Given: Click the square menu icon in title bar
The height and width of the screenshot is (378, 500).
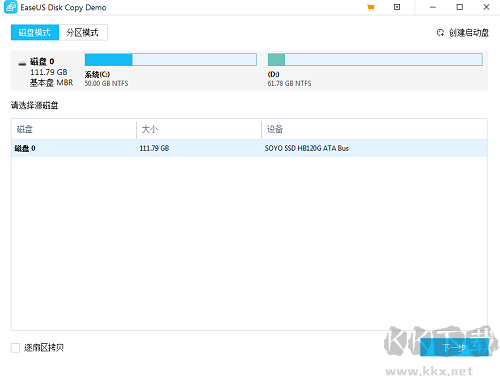Looking at the screenshot, I should click(x=397, y=7).
